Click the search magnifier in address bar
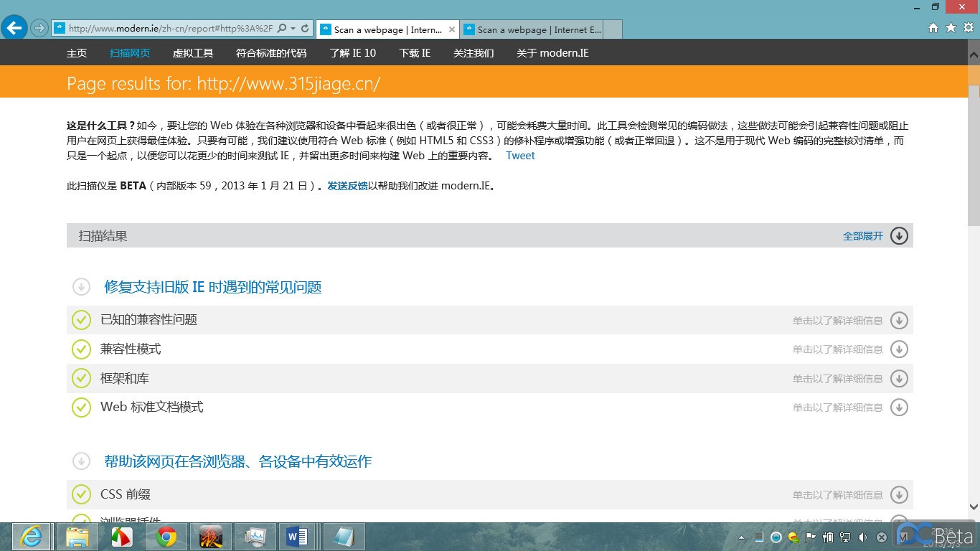Image resolution: width=980 pixels, height=551 pixels. coord(281,29)
